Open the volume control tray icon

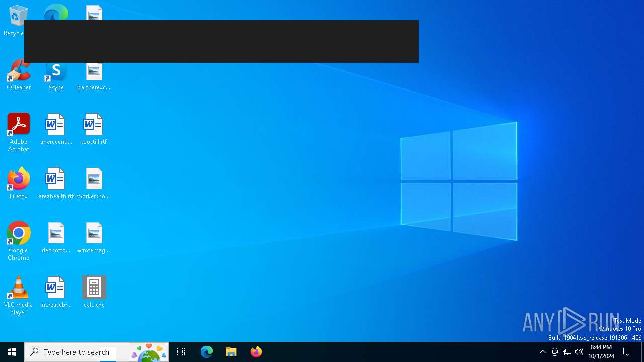pos(579,352)
